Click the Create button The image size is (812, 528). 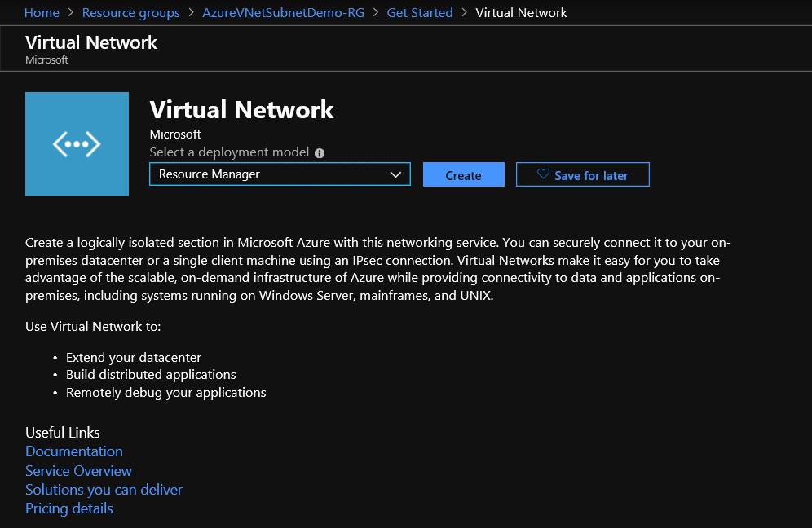click(x=464, y=174)
